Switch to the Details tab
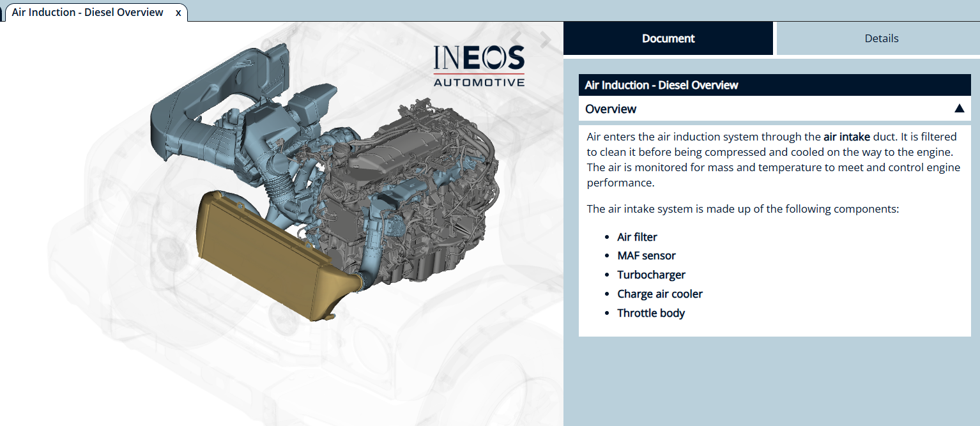This screenshot has height=426, width=980. click(x=882, y=38)
